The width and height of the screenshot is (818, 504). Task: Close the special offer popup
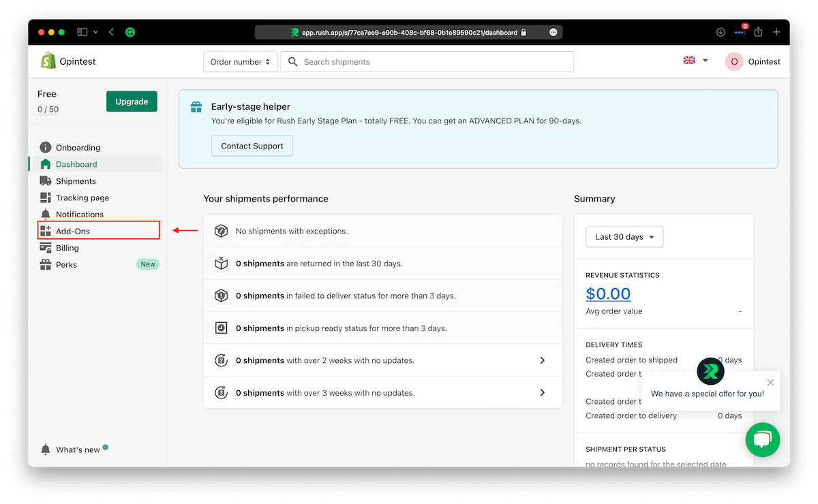pyautogui.click(x=770, y=383)
